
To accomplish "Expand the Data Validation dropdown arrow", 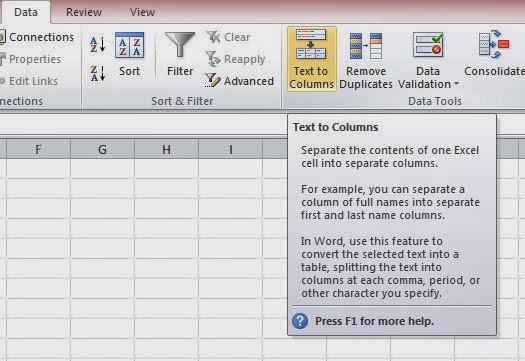I will 456,84.
